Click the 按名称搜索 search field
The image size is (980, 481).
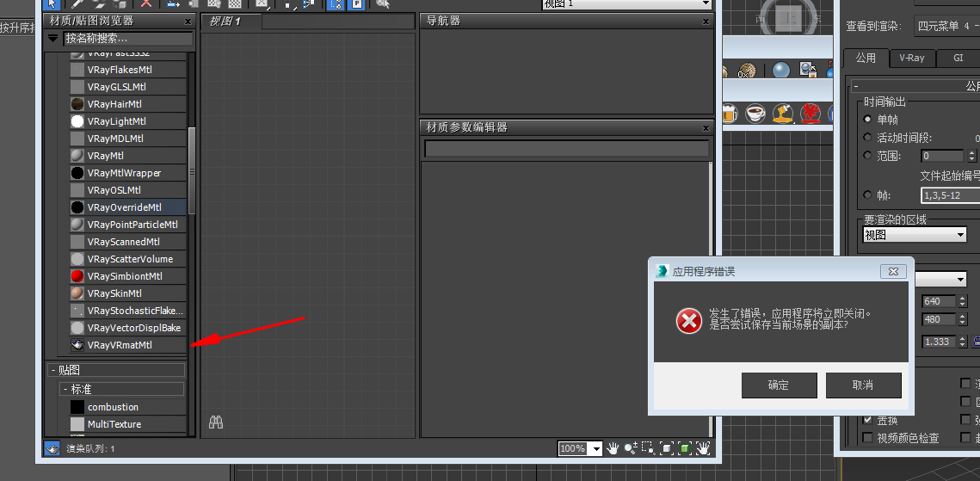128,39
